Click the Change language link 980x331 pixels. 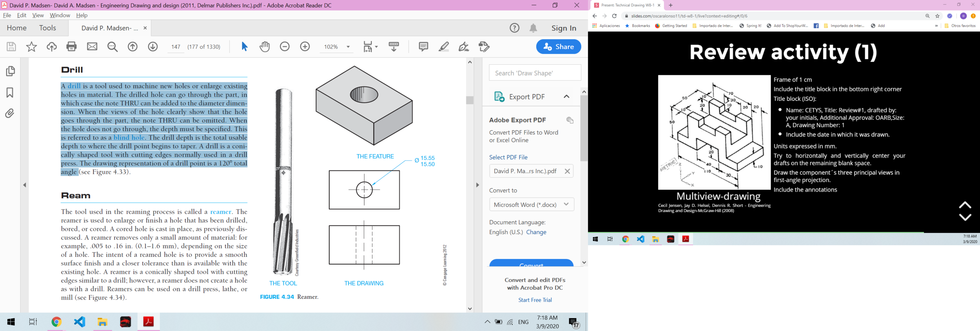[536, 232]
